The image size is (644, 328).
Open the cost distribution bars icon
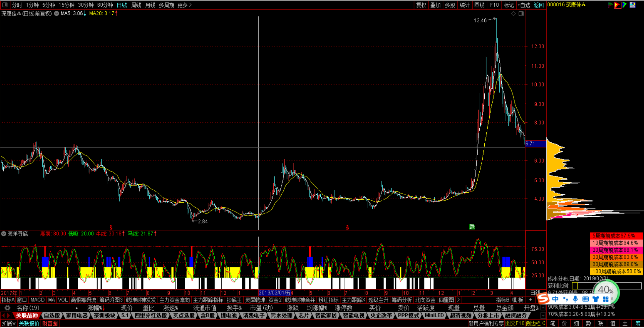click(x=610, y=5)
